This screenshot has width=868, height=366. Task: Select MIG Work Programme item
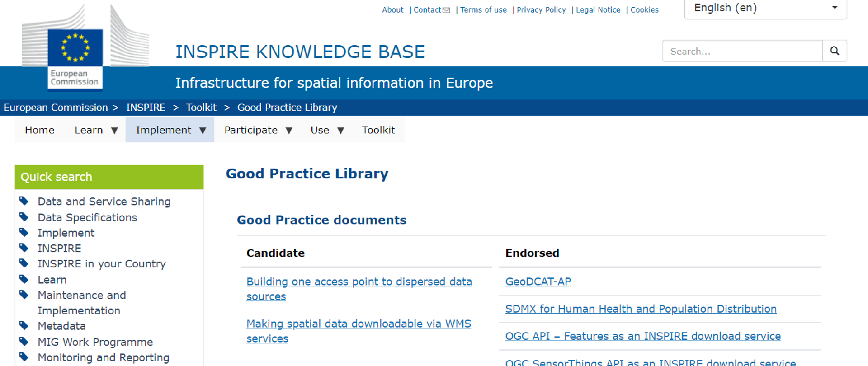[95, 342]
